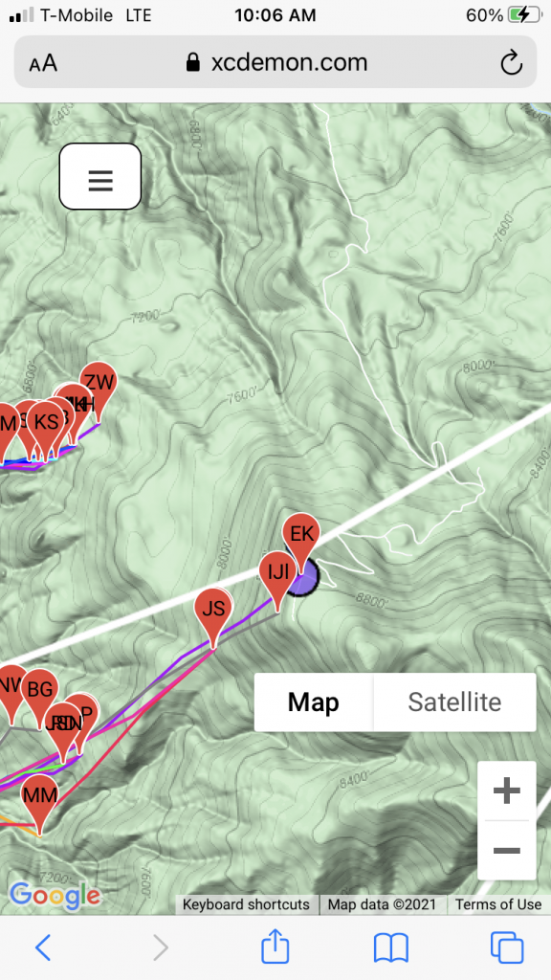The width and height of the screenshot is (551, 980).
Task: Open Safari bookmarks
Action: coord(391,947)
